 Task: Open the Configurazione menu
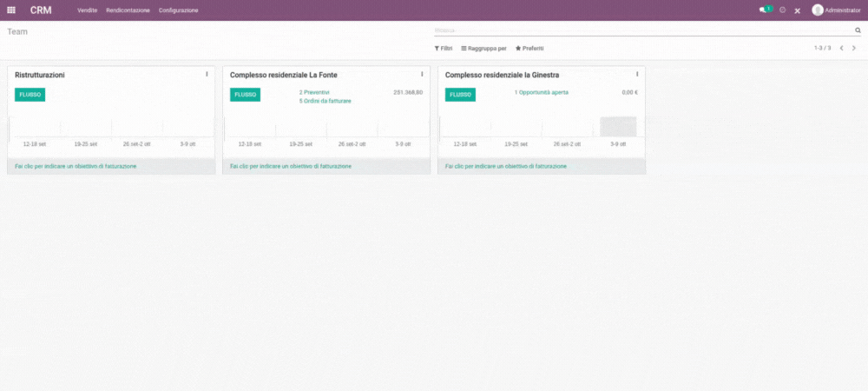tap(178, 10)
